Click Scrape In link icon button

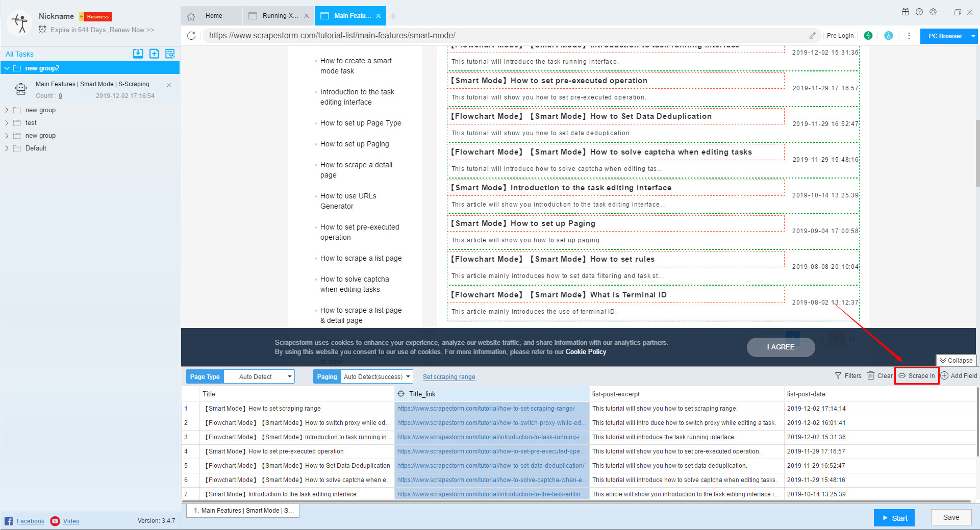pos(917,376)
